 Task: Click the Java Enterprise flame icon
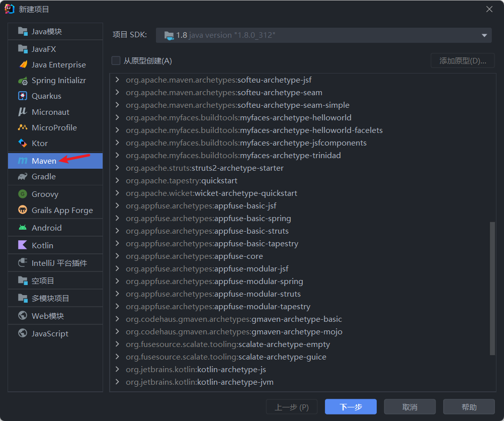pyautogui.click(x=23, y=64)
